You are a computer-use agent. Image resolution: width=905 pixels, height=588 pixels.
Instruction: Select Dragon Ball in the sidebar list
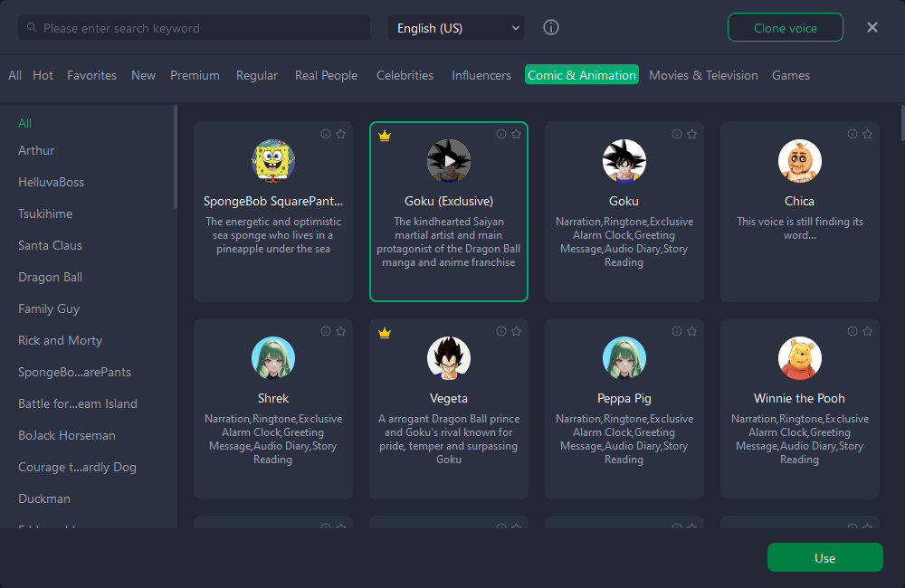tap(50, 277)
